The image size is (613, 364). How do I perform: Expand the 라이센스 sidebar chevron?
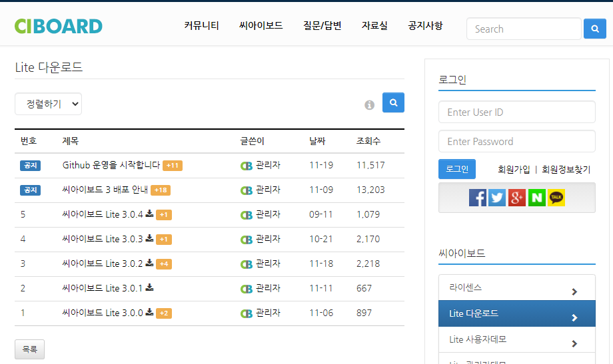coord(574,291)
